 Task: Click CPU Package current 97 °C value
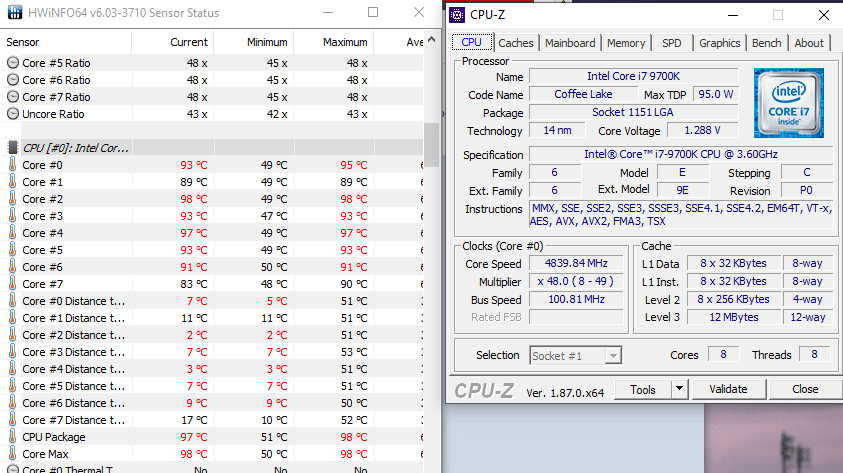pyautogui.click(x=194, y=437)
